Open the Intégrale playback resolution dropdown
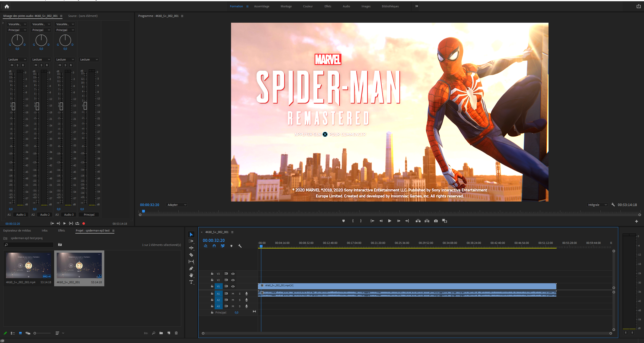Image resolution: width=644 pixels, height=343 pixels. pos(597,205)
